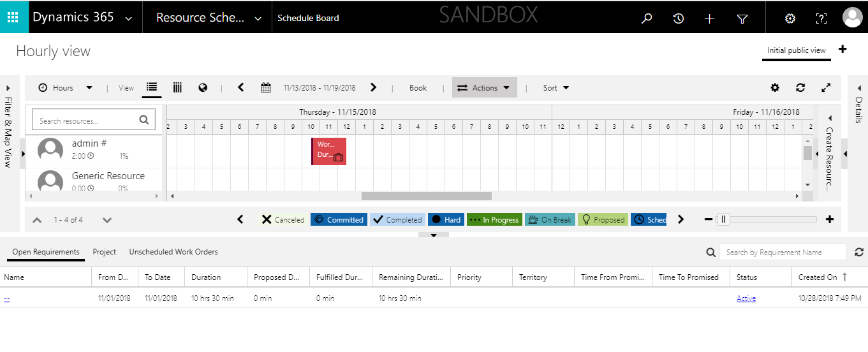Select the red work order booking
868x352 pixels.
tap(328, 151)
